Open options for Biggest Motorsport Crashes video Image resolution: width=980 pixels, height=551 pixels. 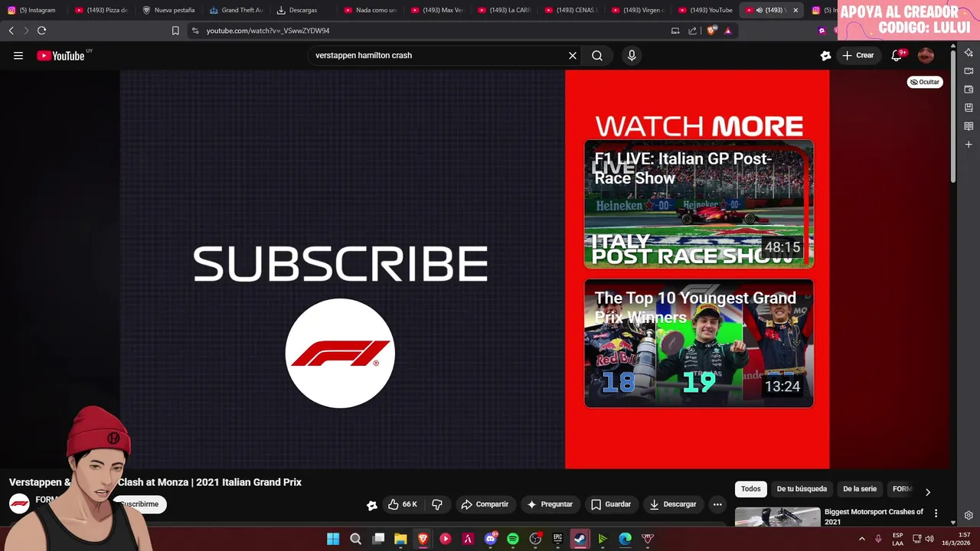936,514
